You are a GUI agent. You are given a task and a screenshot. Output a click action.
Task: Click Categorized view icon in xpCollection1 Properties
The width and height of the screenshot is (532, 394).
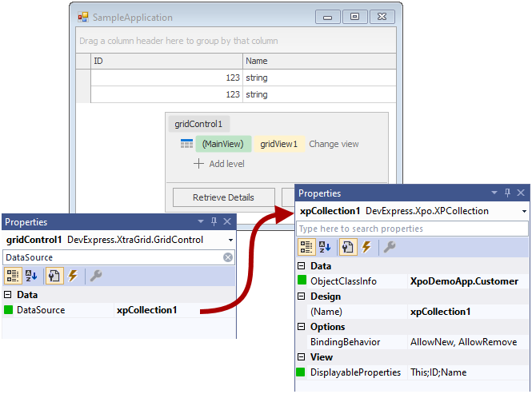306,247
